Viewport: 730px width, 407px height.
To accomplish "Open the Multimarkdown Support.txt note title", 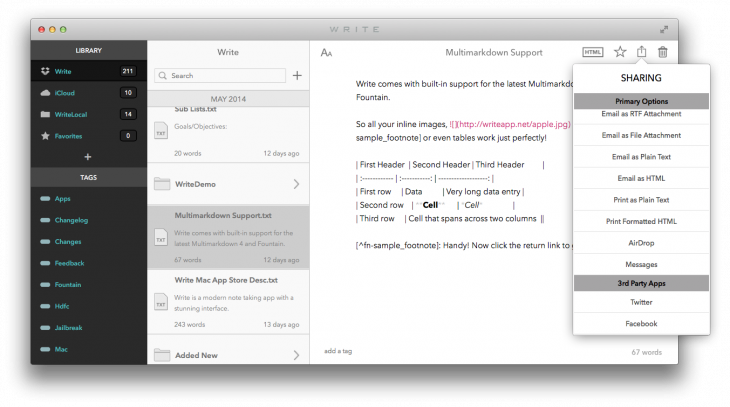I will click(223, 215).
